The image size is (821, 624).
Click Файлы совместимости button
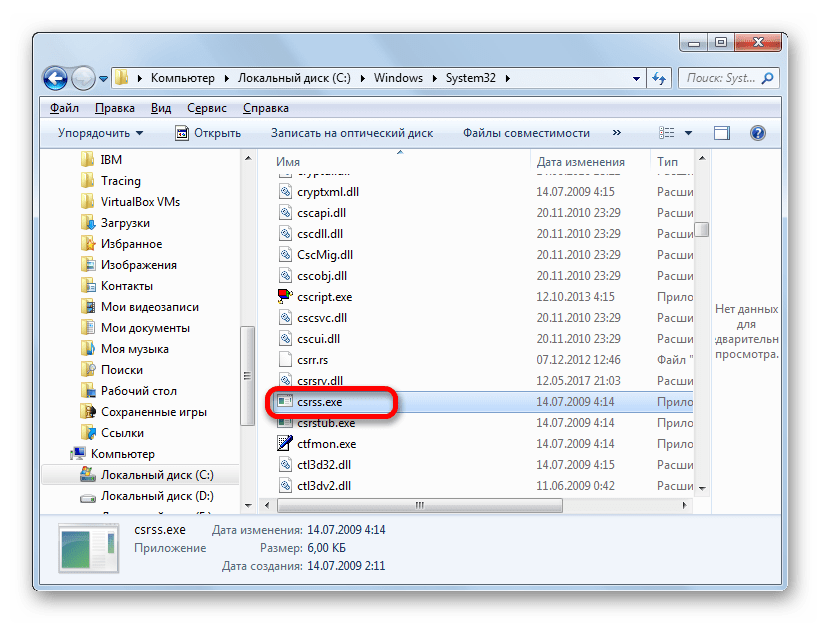tap(526, 133)
